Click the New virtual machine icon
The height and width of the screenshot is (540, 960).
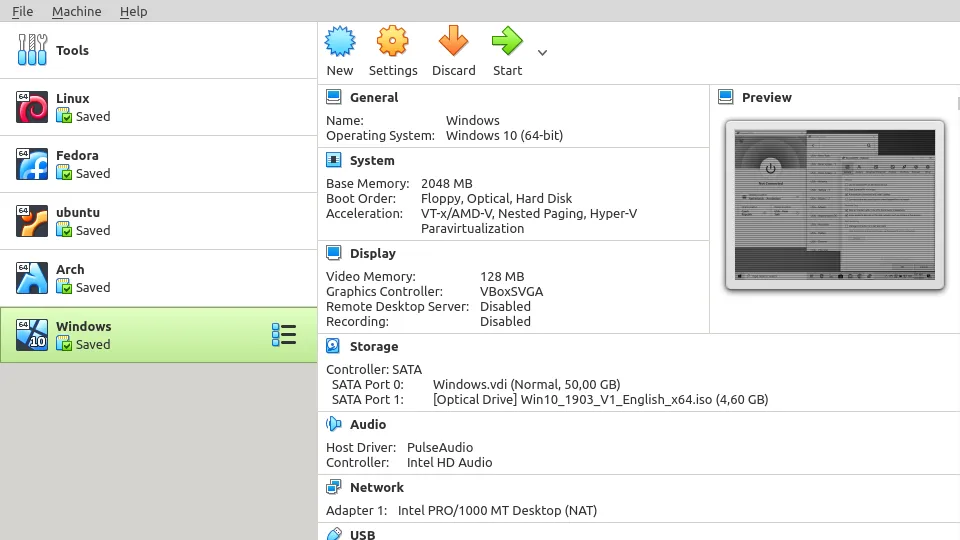click(340, 42)
